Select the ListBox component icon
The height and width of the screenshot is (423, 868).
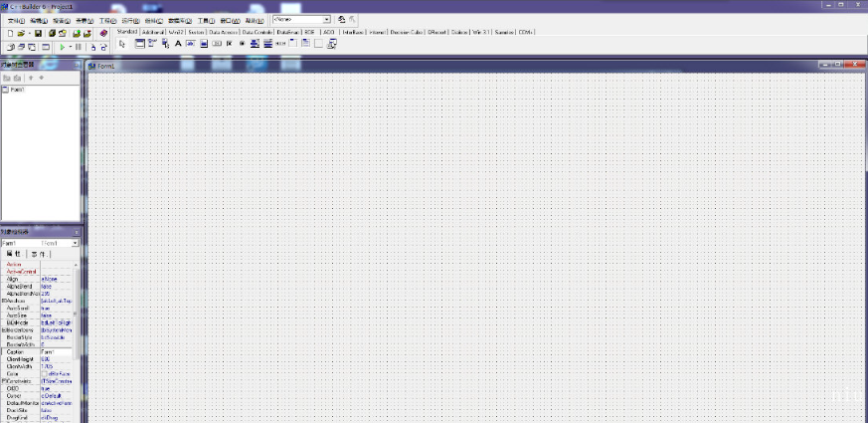pyautogui.click(x=255, y=44)
